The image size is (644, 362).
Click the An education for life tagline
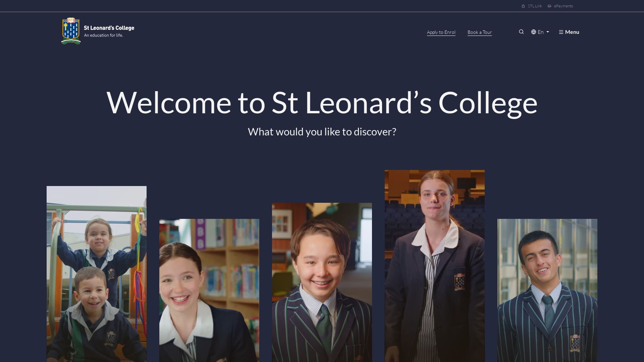click(x=103, y=35)
